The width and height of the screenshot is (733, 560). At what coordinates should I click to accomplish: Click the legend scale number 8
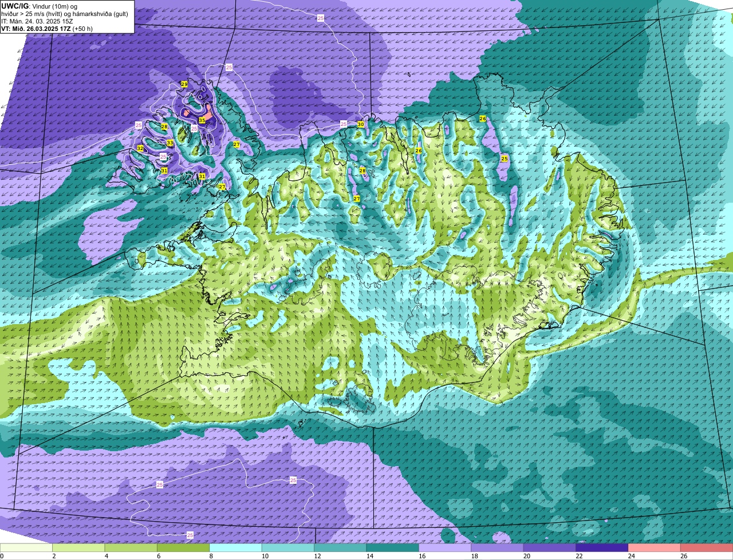point(211,556)
